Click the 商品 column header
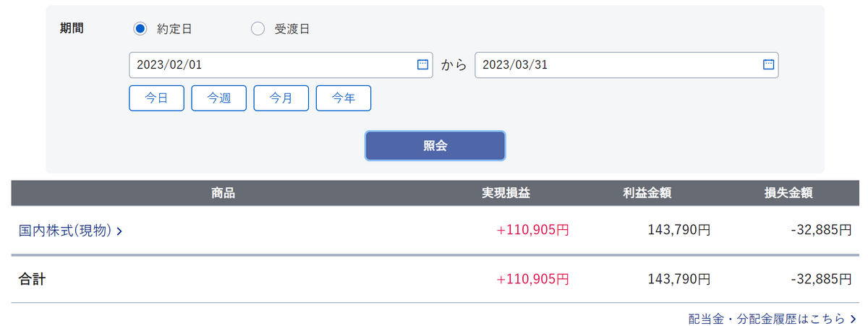Viewport: 868px width, 326px height. (x=224, y=193)
